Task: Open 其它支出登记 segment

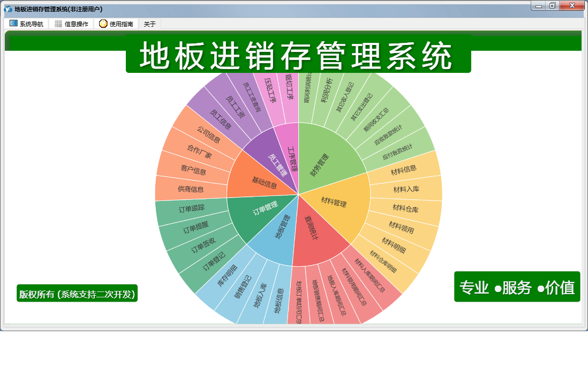Action: [x=361, y=107]
